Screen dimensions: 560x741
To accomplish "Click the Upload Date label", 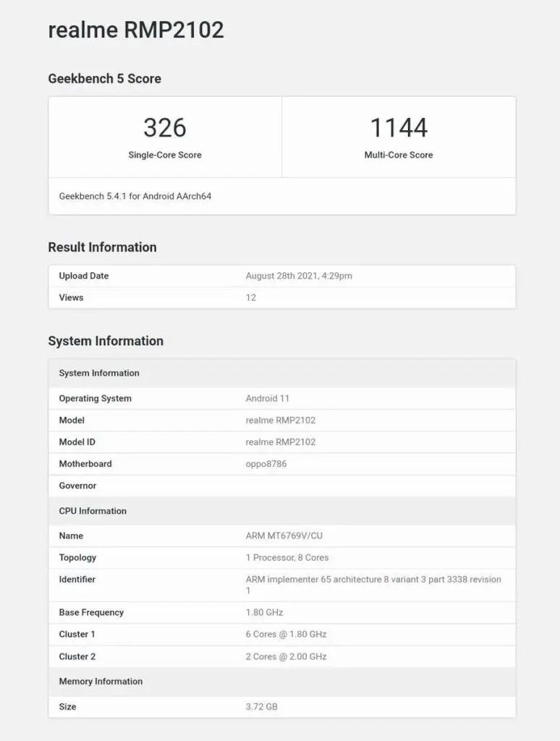I will tap(84, 276).
